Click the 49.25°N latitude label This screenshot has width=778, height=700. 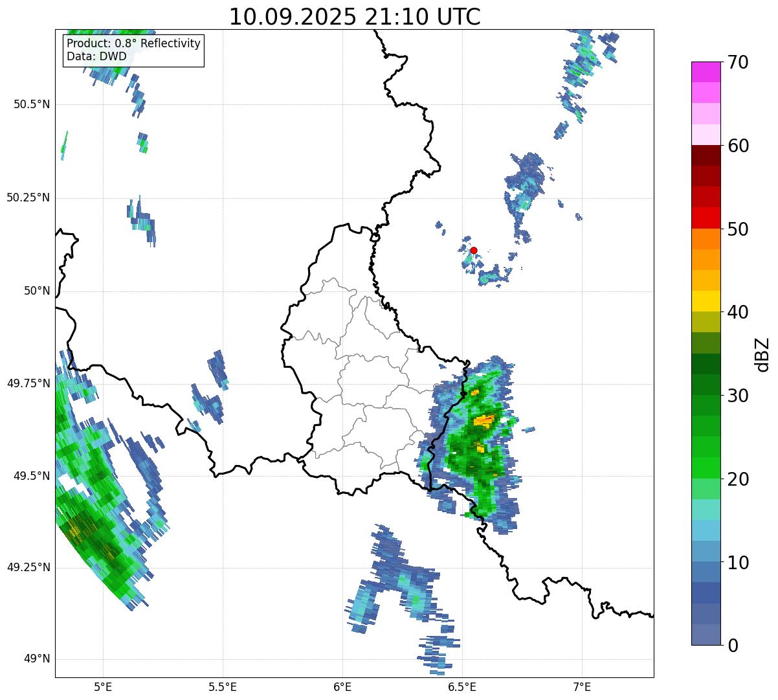(x=28, y=567)
